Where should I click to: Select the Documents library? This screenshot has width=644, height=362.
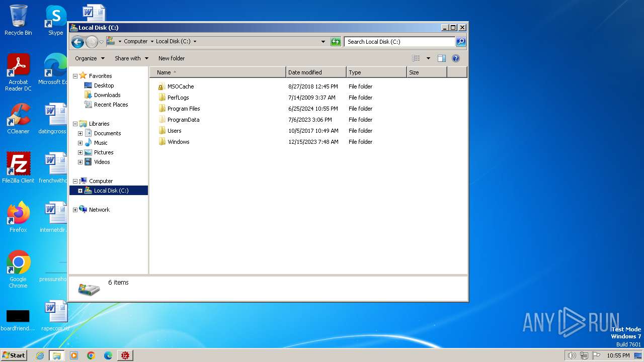click(x=107, y=133)
